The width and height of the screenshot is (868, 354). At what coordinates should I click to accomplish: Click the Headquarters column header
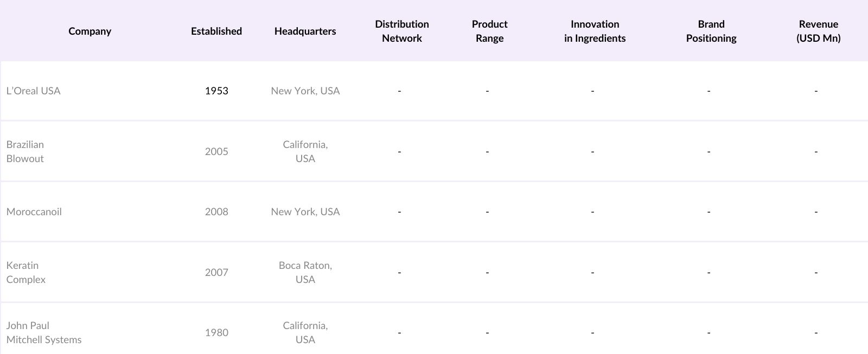click(x=305, y=31)
